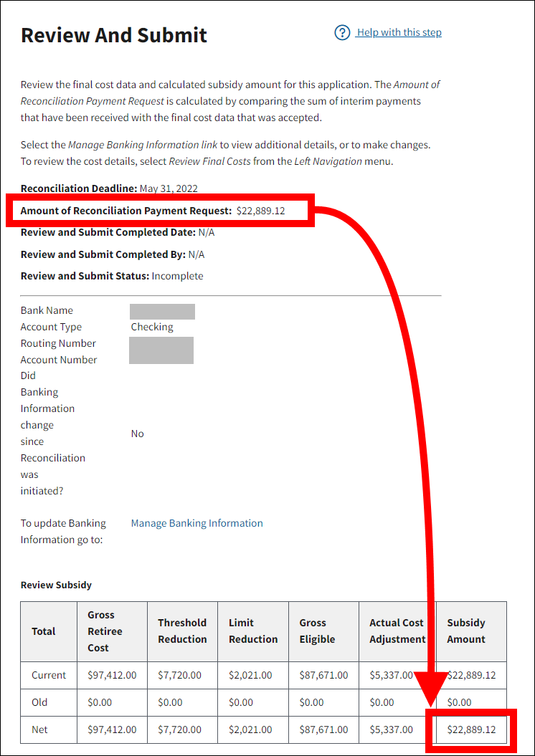The height and width of the screenshot is (756, 535).
Task: Click the Amount of Reconciliation Payment Request value
Action: pyautogui.click(x=260, y=211)
